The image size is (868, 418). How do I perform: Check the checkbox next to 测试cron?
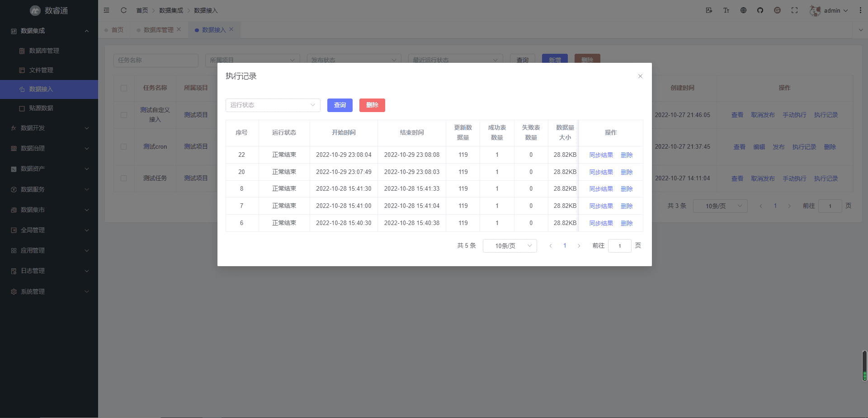tap(124, 146)
